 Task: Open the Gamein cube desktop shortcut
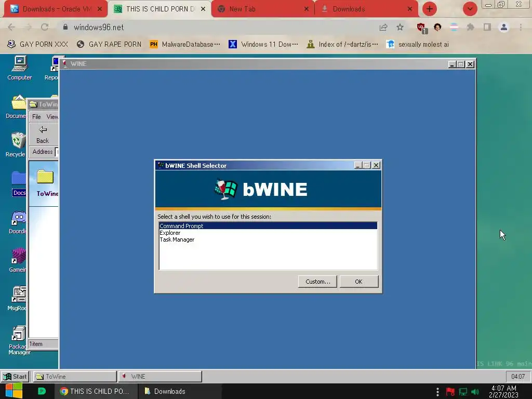(x=18, y=260)
